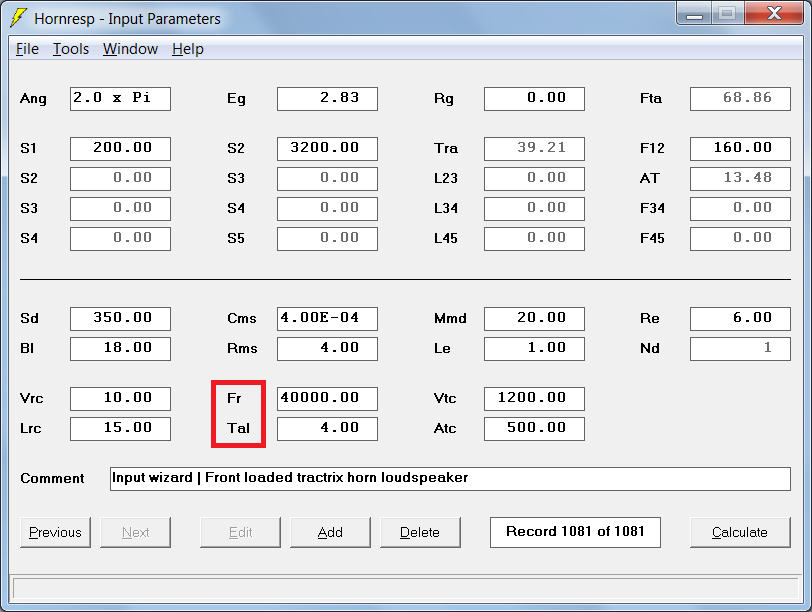
Task: Click the Bl field with 18.00
Action: click(x=120, y=348)
